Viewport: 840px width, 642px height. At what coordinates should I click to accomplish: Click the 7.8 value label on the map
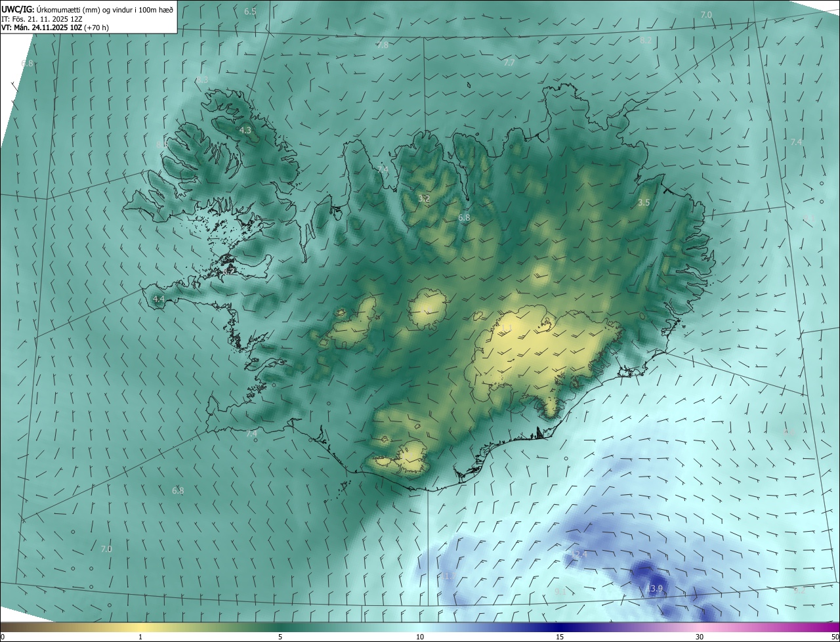[x=383, y=45]
